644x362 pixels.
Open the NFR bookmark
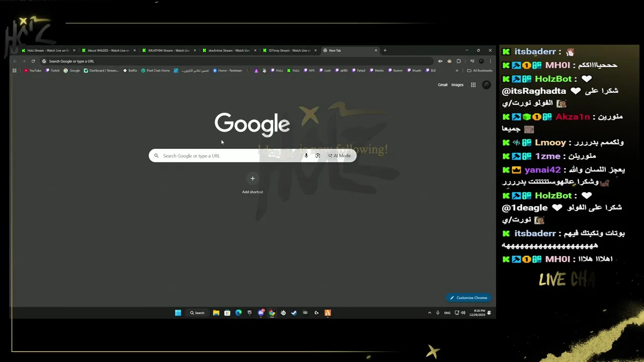[x=309, y=70]
